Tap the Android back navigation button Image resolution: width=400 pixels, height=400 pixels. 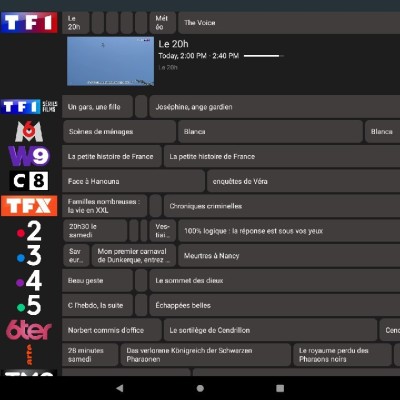coord(120,388)
